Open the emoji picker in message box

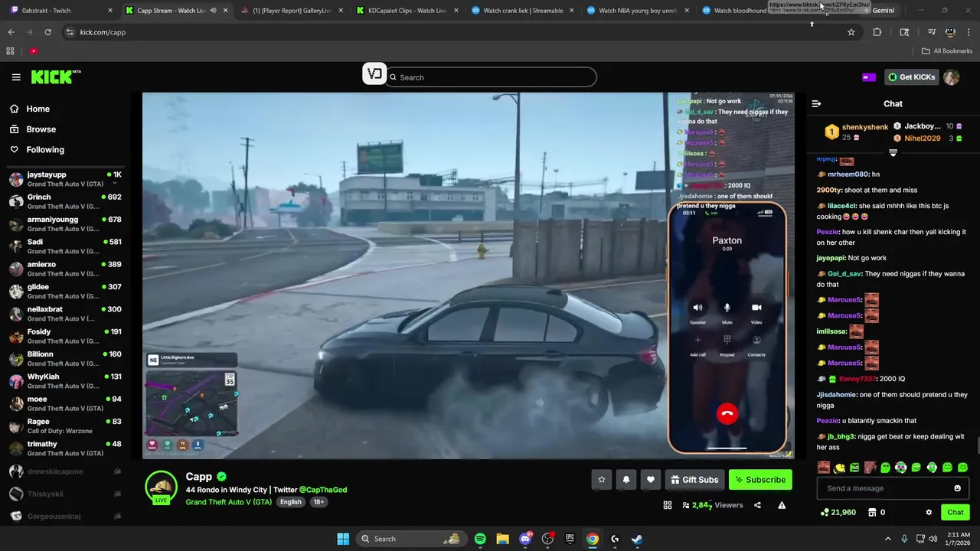tap(957, 488)
